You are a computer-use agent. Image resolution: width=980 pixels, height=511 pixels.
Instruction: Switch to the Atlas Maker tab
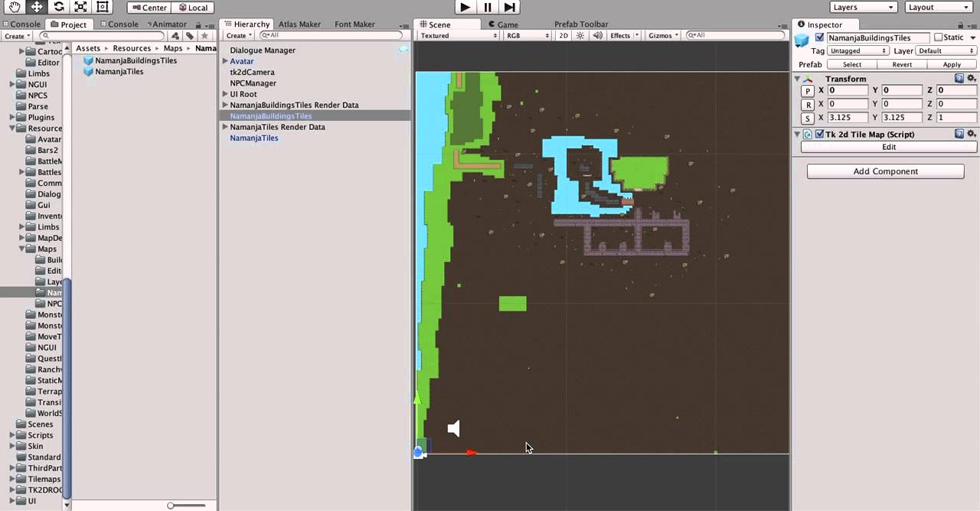coord(299,24)
